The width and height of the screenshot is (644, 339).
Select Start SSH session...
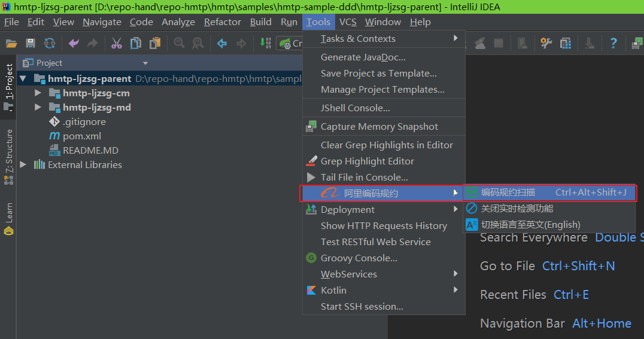coord(384,307)
